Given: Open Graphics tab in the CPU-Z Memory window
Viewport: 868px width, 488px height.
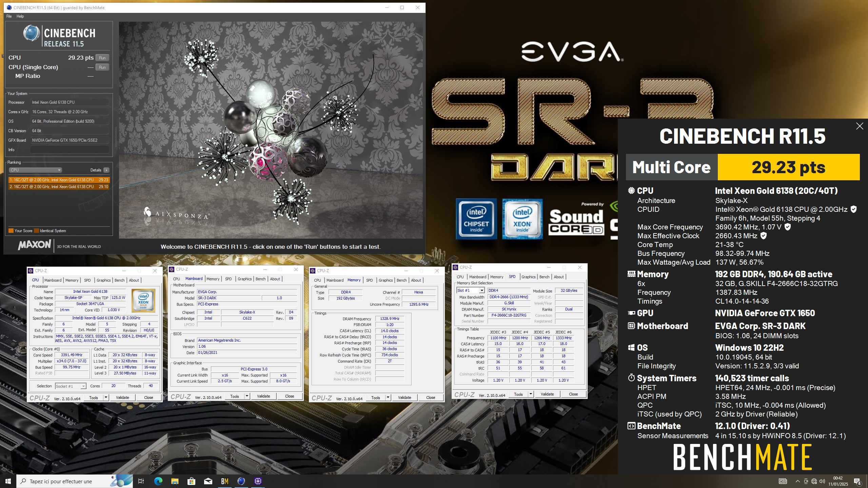Looking at the screenshot, I should point(386,280).
